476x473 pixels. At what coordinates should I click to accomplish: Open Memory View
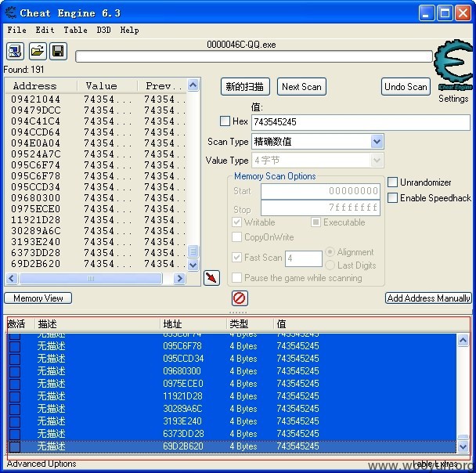click(38, 298)
